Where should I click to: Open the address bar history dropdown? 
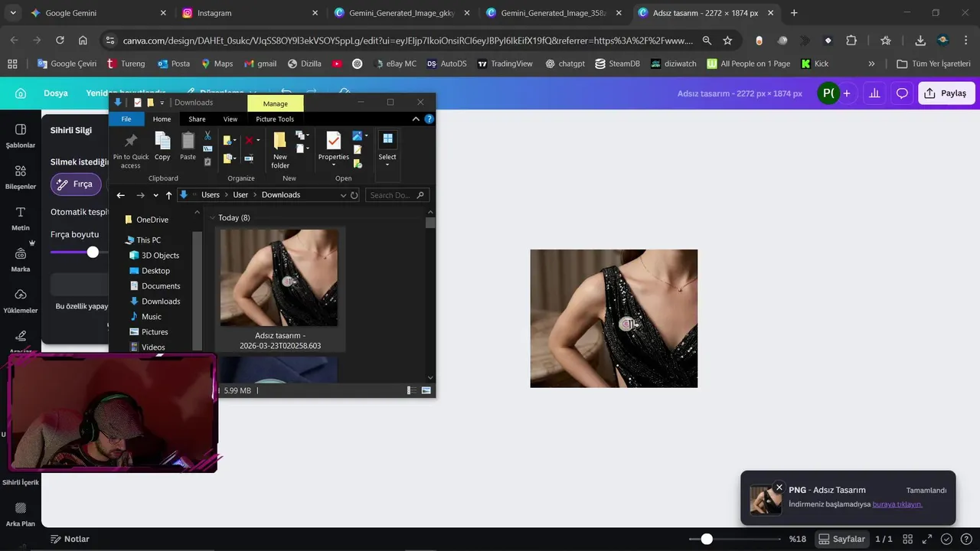pos(343,195)
